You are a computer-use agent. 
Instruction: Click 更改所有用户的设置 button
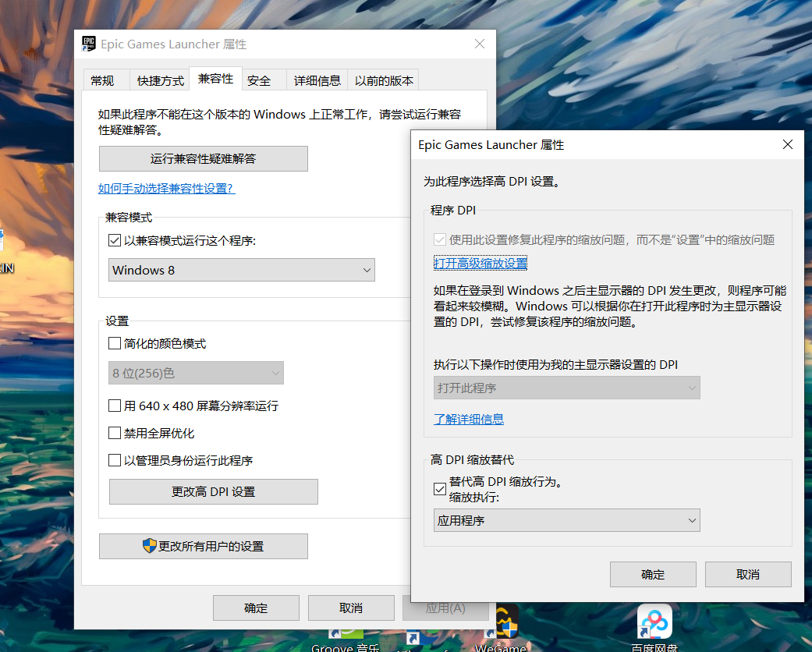click(x=204, y=547)
